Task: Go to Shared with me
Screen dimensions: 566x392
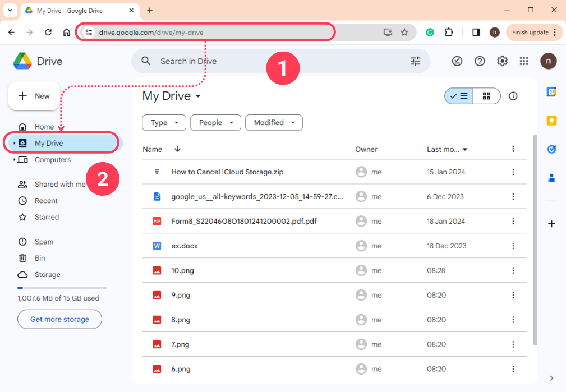Action: 59,184
